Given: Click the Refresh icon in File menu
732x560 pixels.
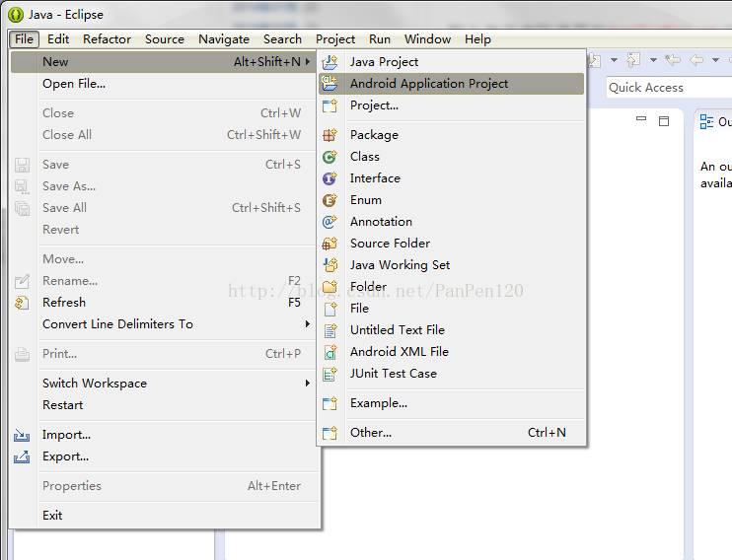Looking at the screenshot, I should point(22,303).
